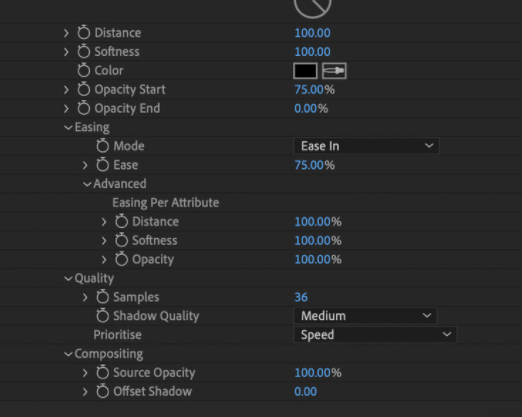This screenshot has width=522, height=417.
Task: Toggle the Offset Shadow stopwatch
Action: click(103, 391)
